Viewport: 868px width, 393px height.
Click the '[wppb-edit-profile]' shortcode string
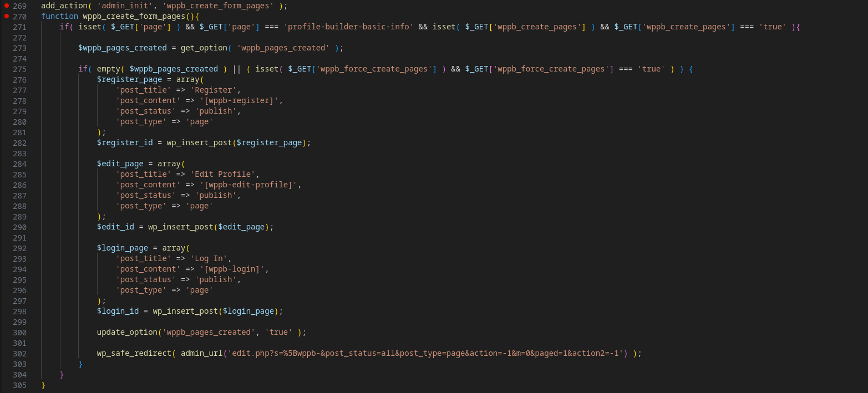[x=248, y=185]
